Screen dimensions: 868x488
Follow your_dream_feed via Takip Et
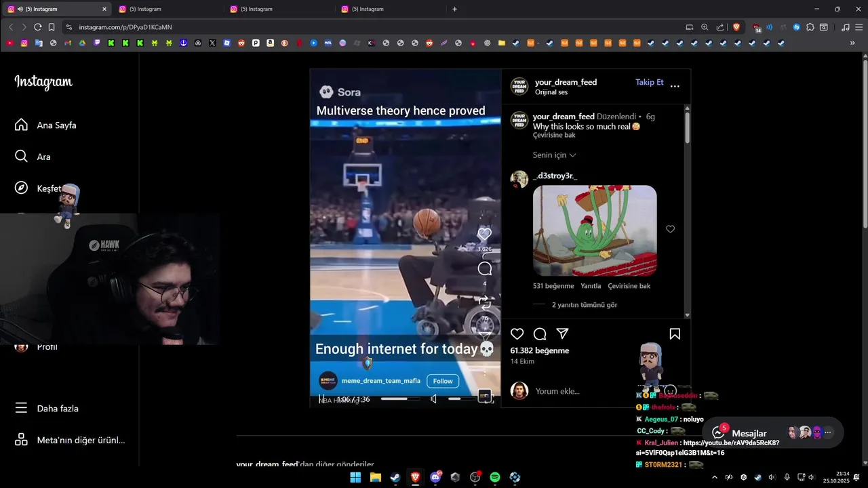(x=649, y=82)
